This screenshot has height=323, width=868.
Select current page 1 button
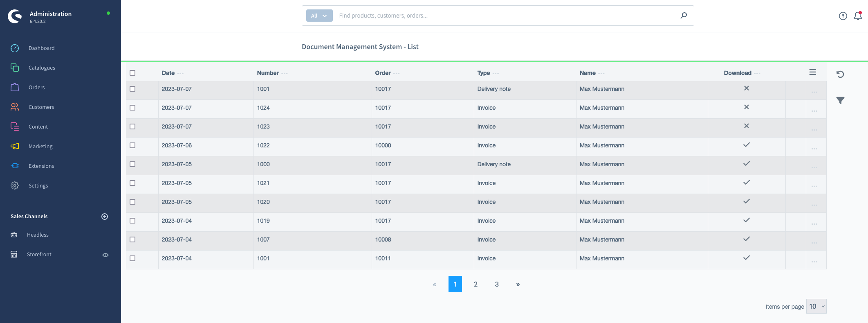click(x=455, y=284)
